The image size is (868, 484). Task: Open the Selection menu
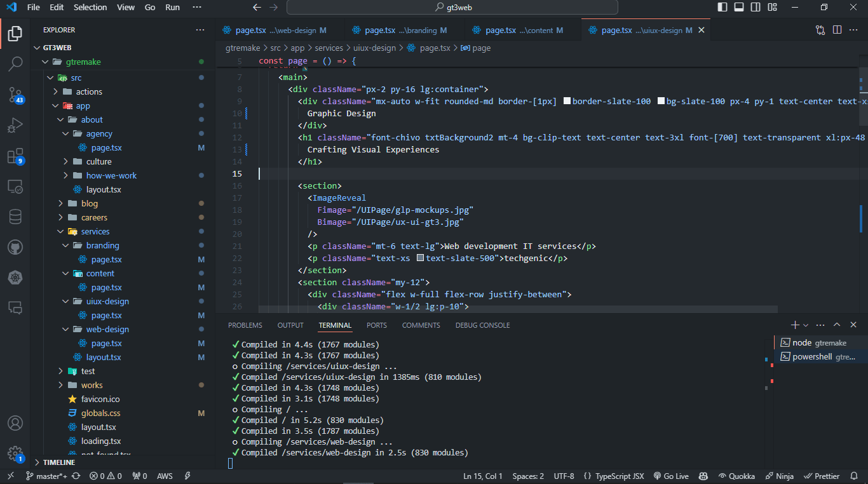90,8
